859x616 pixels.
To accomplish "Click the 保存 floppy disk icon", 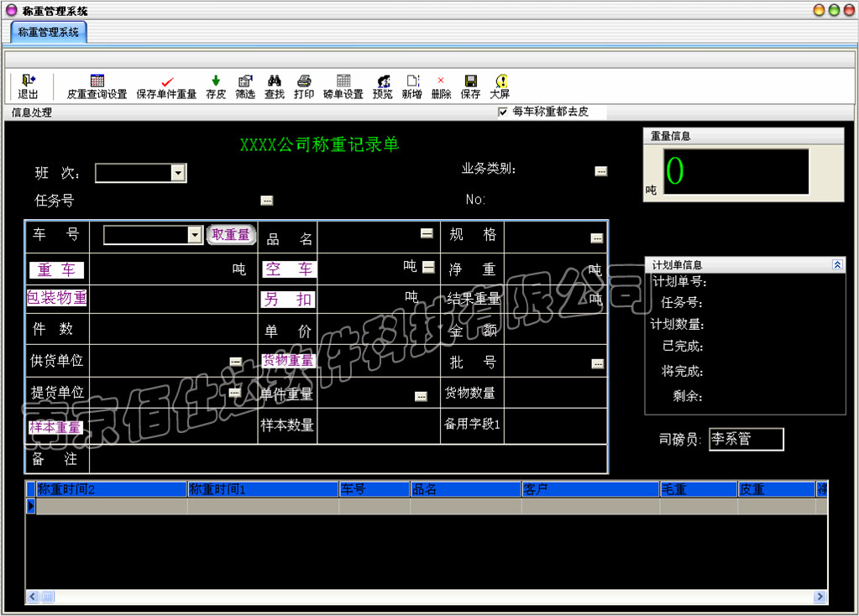I will tap(470, 86).
